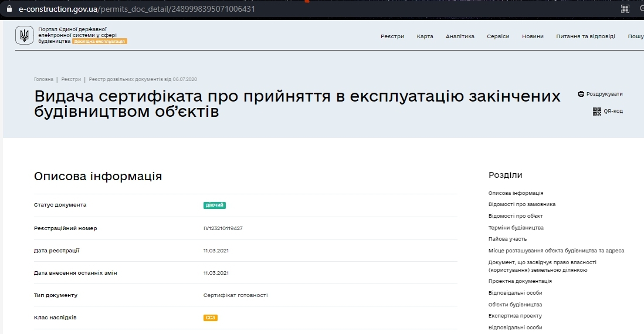Image resolution: width=644 pixels, height=334 pixels.
Task: Click the page title Видача сертифіката
Action: tap(297, 103)
